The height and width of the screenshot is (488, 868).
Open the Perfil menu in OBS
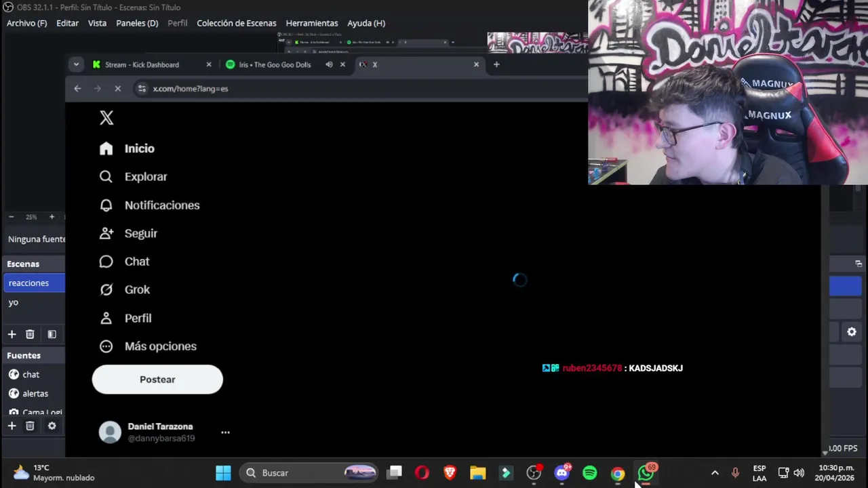click(x=178, y=23)
